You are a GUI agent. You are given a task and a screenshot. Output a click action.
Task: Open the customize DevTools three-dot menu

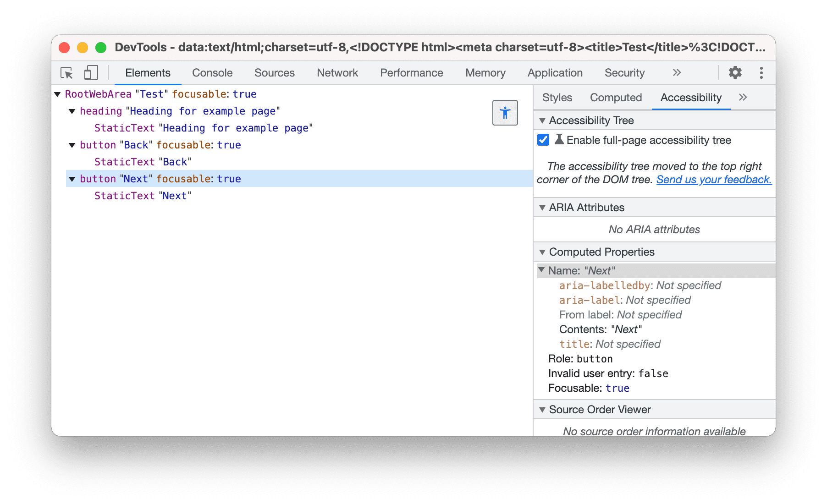click(761, 72)
